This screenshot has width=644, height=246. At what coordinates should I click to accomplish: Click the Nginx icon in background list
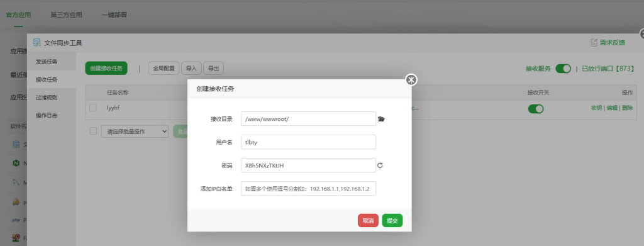16,163
